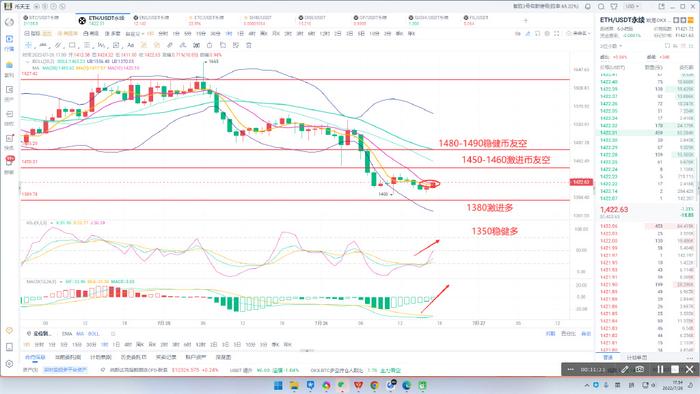
Task: Click the screenshot camera icon in recorder bar
Action: click(640, 369)
